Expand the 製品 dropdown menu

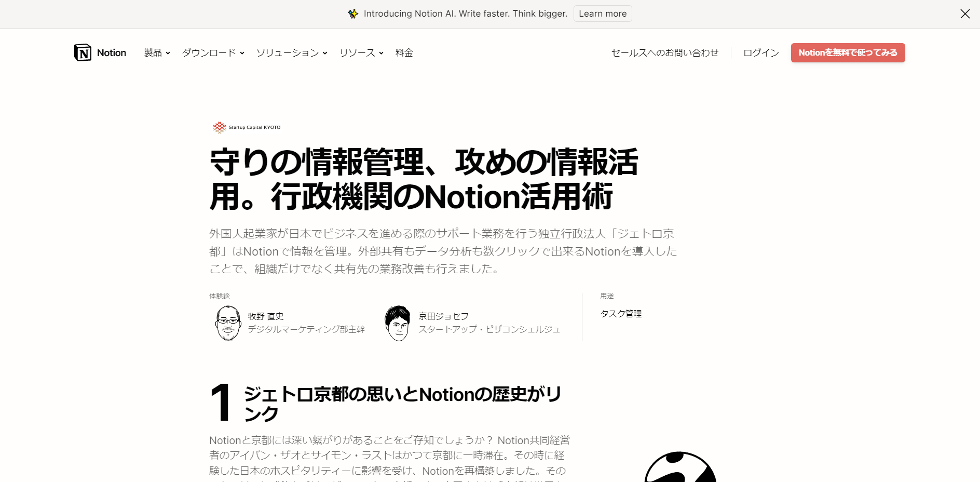pos(157,52)
